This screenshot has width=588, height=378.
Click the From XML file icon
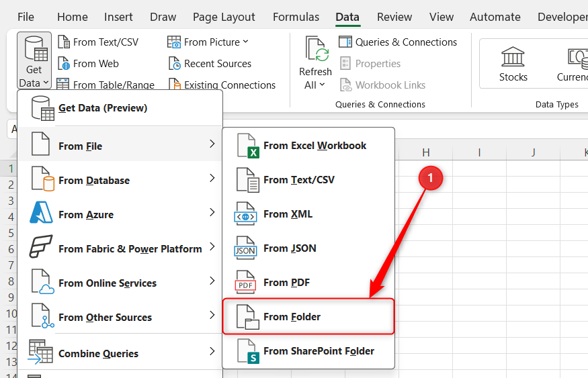point(246,214)
